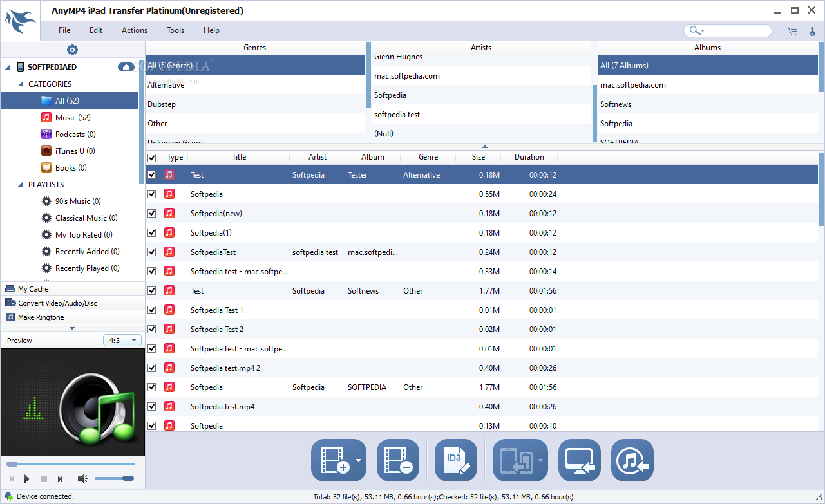
Task: Adjust the preview volume slider
Action: tap(114, 478)
